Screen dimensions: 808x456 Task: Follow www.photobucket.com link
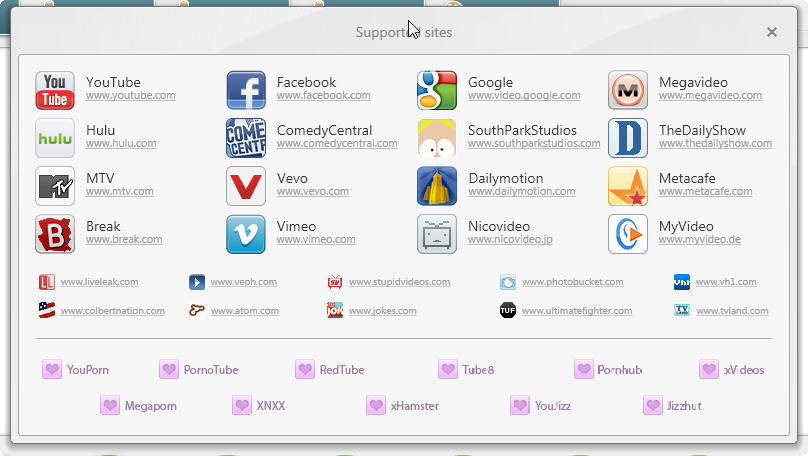pyautogui.click(x=573, y=282)
